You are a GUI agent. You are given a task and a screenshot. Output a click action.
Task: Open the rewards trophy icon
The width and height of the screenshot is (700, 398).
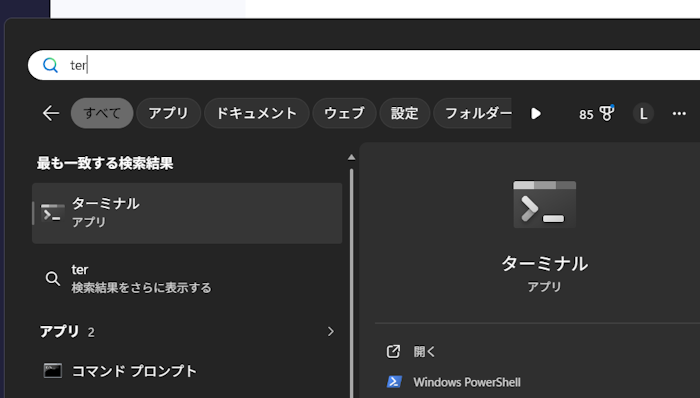click(607, 113)
